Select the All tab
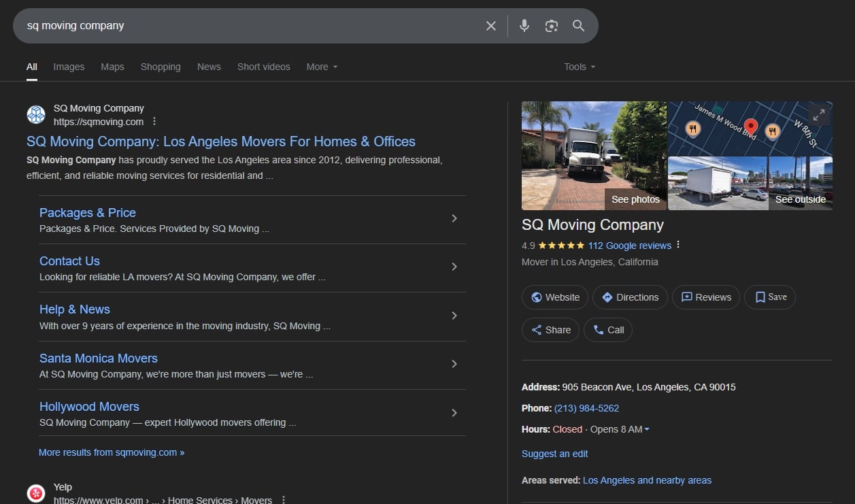This screenshot has height=504, width=855. [x=32, y=67]
